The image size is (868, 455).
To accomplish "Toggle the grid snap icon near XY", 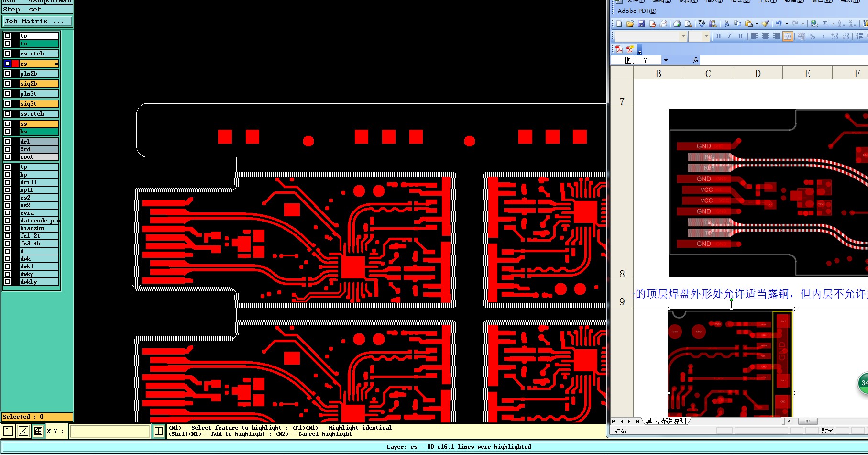I will tap(38, 431).
